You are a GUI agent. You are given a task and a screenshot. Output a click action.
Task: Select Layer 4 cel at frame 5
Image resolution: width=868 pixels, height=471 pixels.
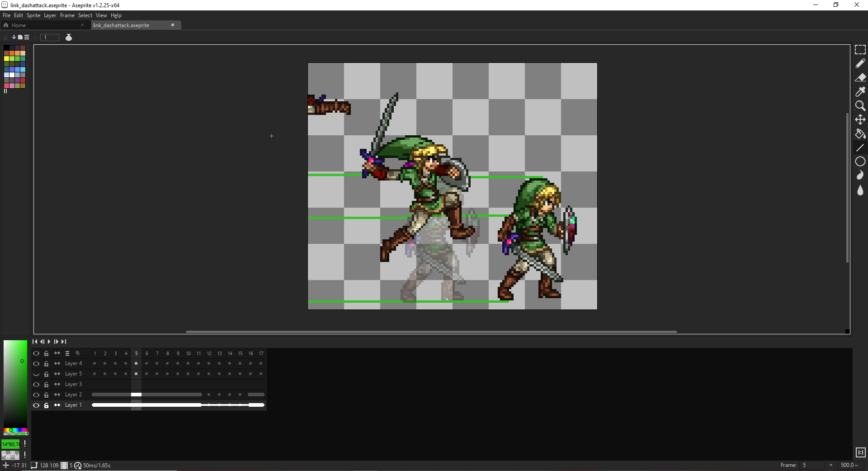tap(136, 364)
